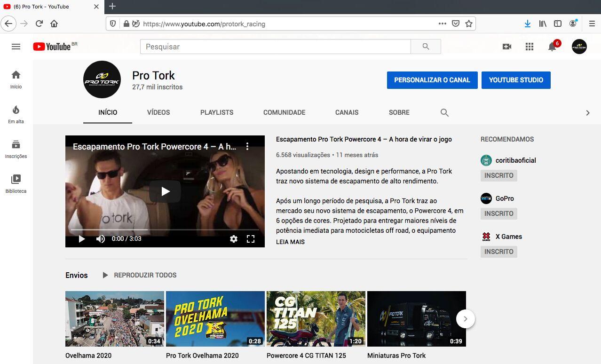The width and height of the screenshot is (601, 364).
Task: Select the Em alta trending sidebar icon
Action: tap(16, 109)
